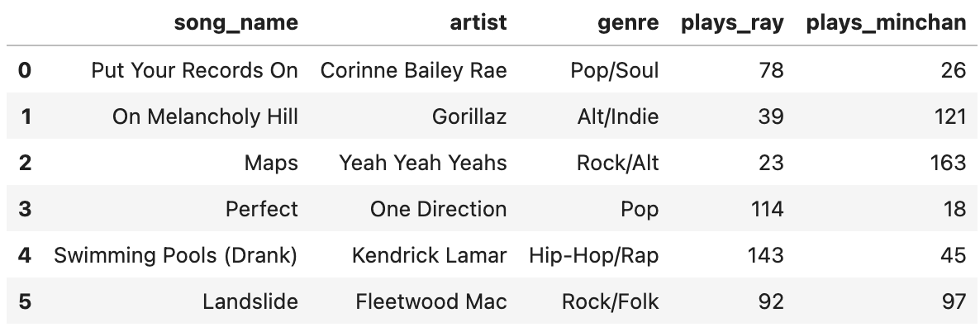Image resolution: width=980 pixels, height=332 pixels.
Task: Select the 'On Melancholy Hill' cell
Action: point(205,116)
